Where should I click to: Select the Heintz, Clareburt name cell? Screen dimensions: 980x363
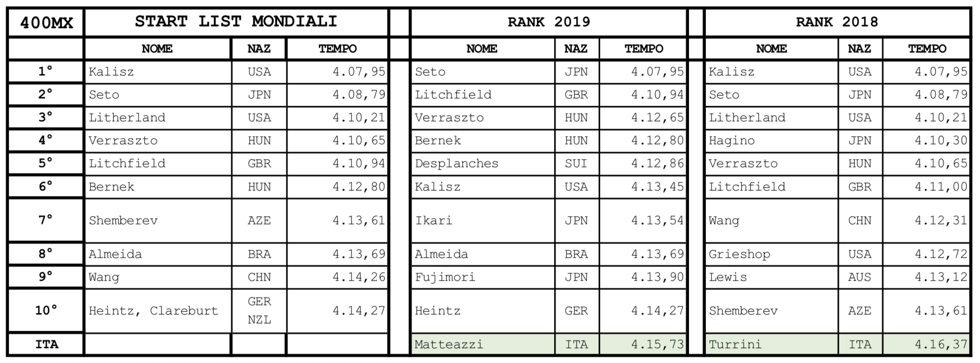click(x=158, y=311)
